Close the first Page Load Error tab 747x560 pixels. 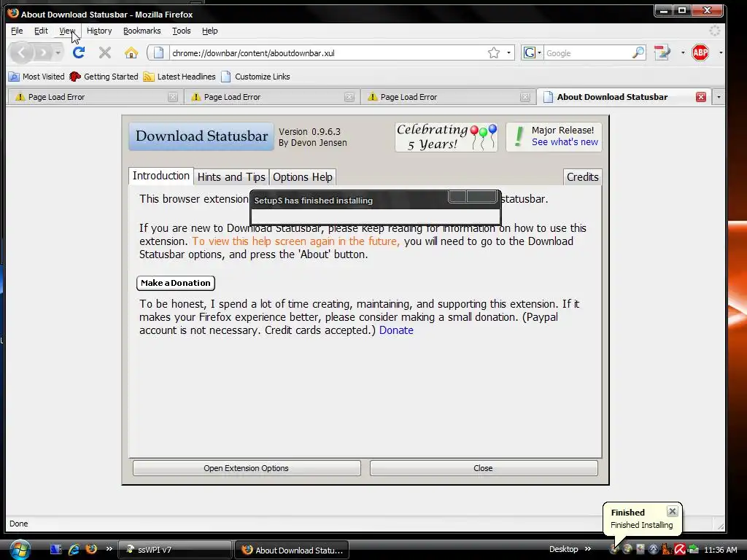[172, 97]
